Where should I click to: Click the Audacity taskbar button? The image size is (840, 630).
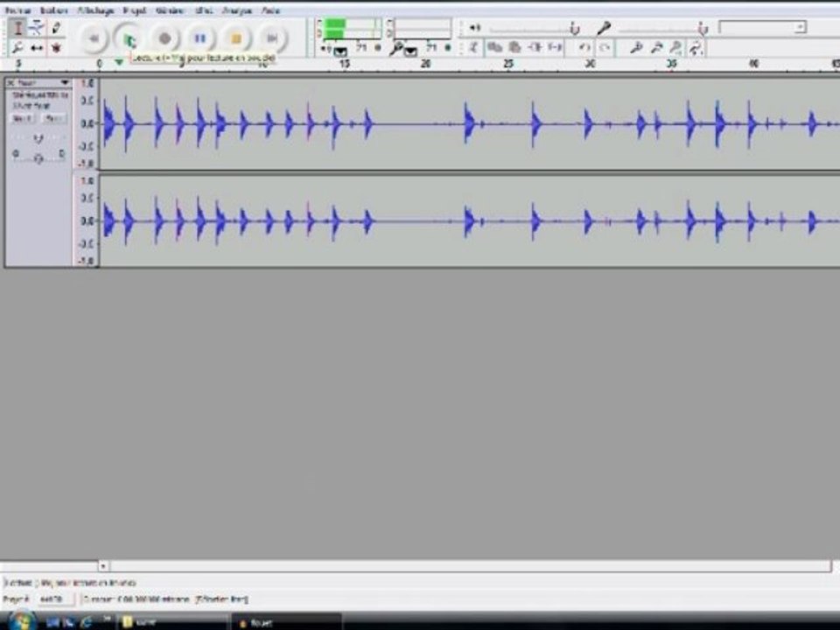point(285,622)
